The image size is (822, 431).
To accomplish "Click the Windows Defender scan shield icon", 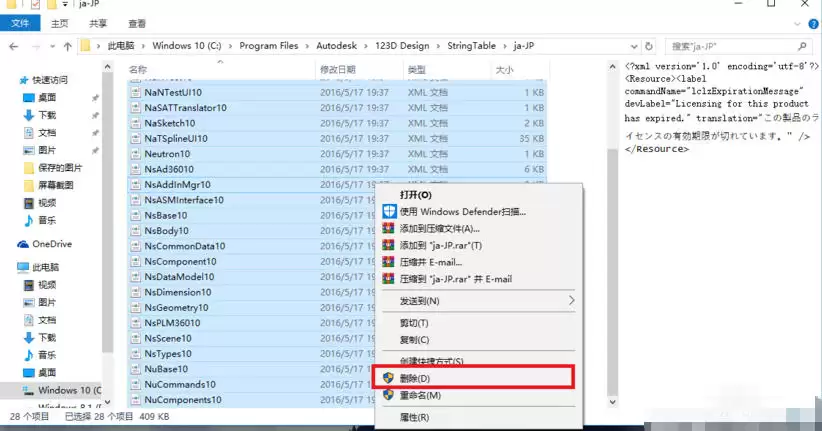I will 389,211.
